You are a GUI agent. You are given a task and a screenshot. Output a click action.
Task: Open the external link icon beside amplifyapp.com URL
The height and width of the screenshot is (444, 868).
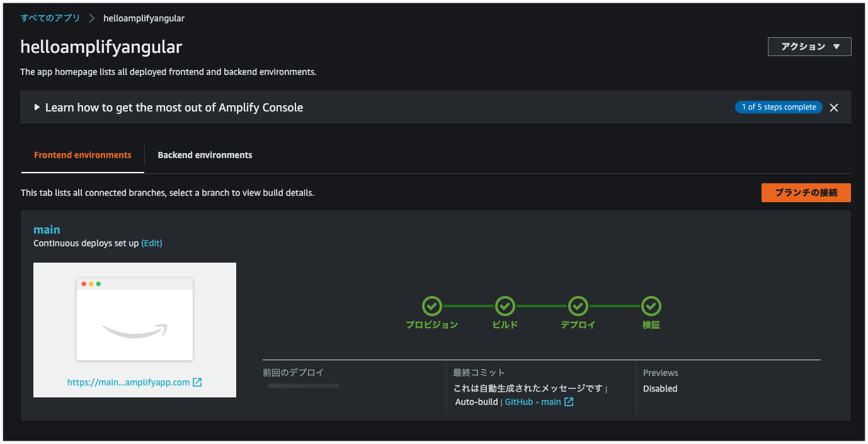click(x=197, y=381)
